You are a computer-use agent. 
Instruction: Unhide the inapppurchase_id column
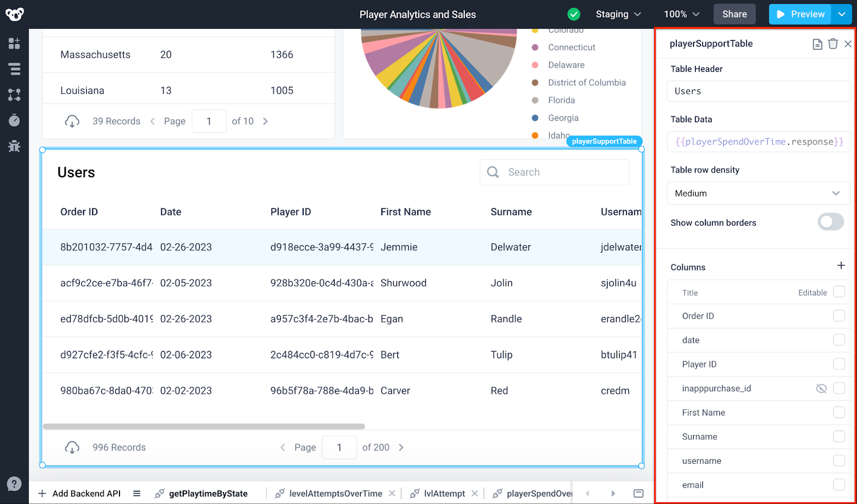tap(821, 388)
